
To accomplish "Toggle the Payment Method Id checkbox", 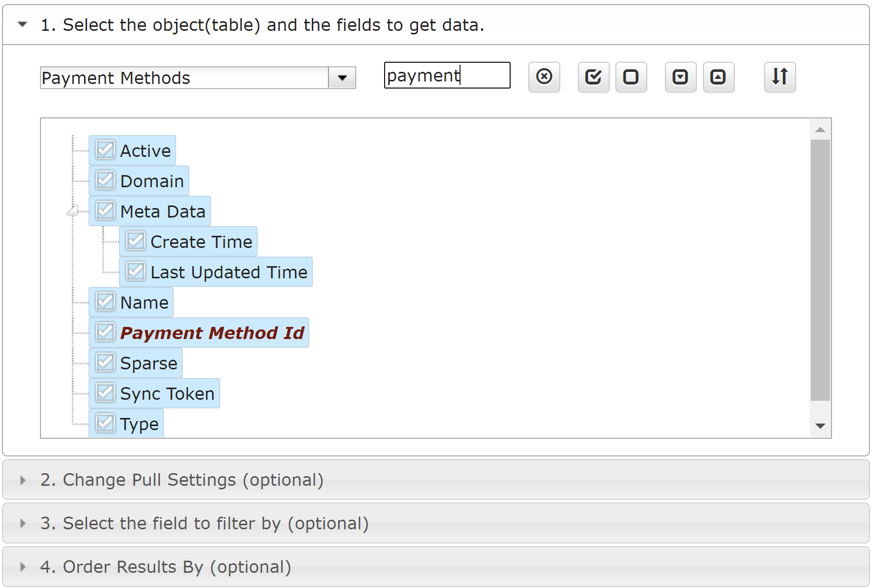I will [105, 332].
